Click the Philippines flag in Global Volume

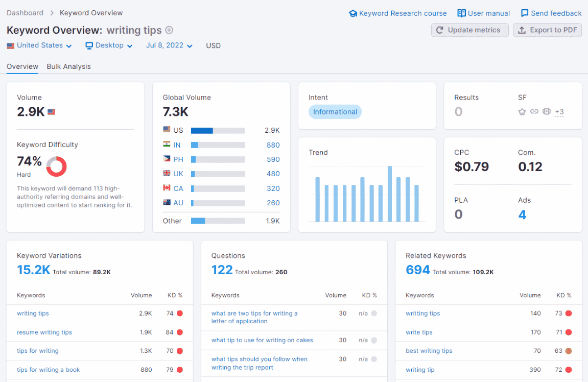tap(167, 159)
